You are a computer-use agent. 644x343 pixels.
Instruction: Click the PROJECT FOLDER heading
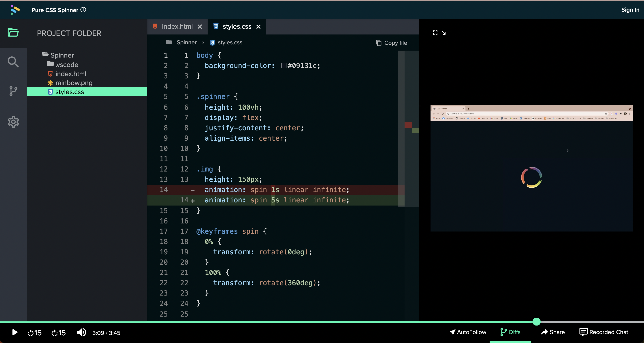(69, 33)
